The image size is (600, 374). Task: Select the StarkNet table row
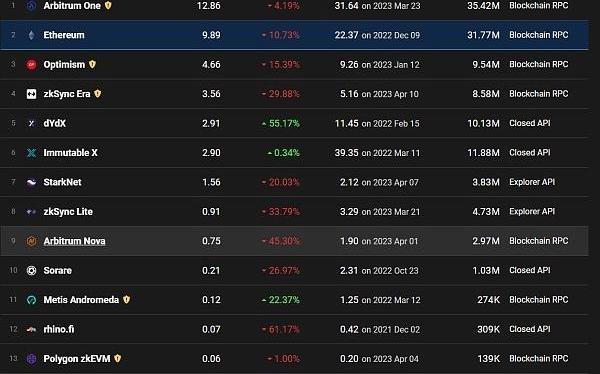294,182
